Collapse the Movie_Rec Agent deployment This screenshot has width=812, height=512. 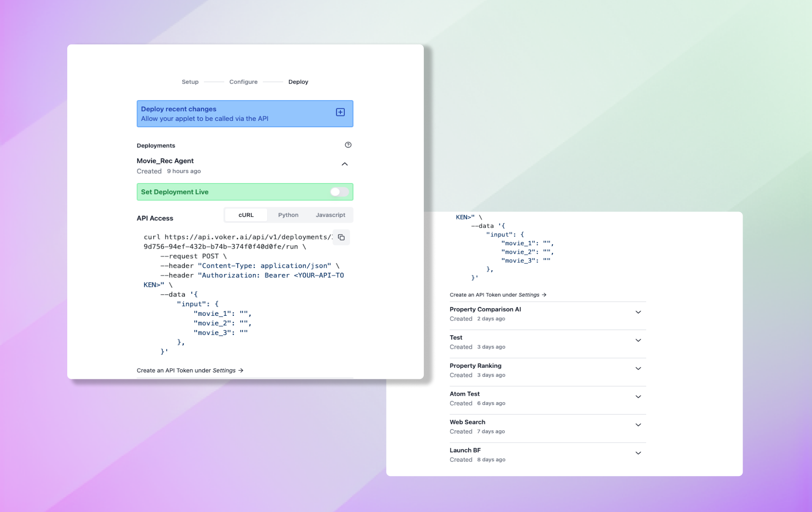coord(345,164)
